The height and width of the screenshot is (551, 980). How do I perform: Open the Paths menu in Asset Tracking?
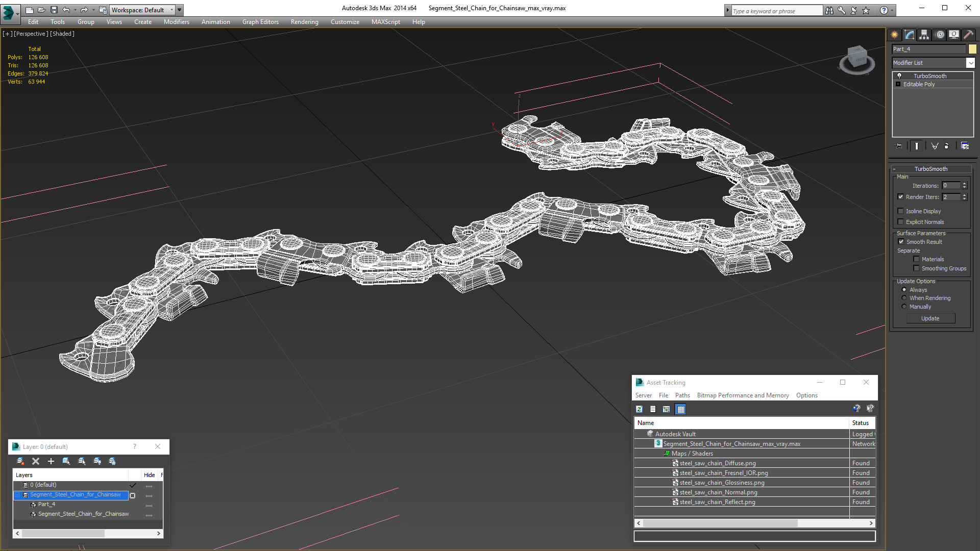click(682, 395)
